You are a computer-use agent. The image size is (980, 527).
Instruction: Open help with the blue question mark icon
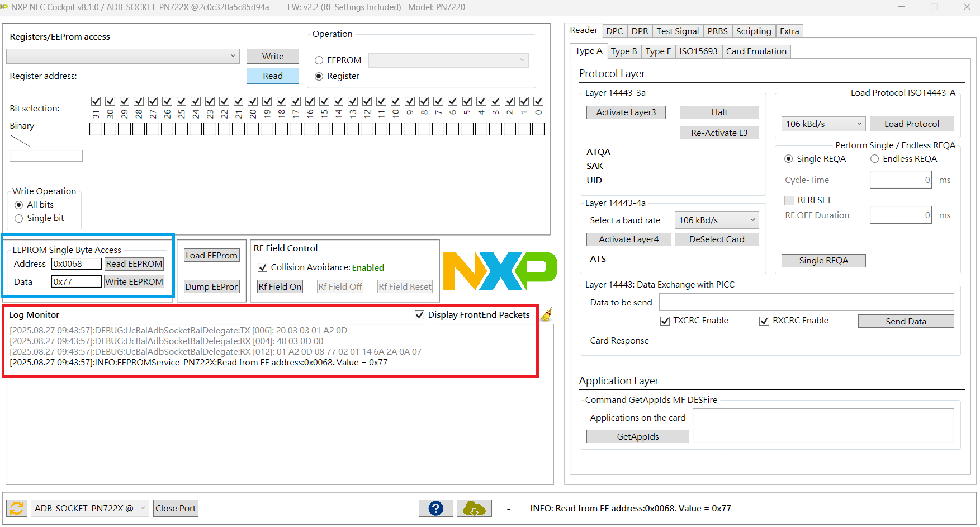tap(435, 508)
